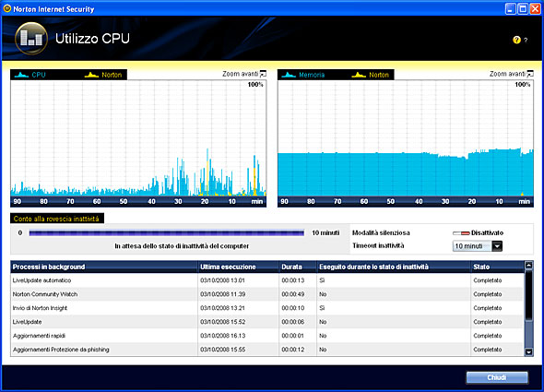Click the Utilizzo CPU bar chart logo
This screenshot has height=392, width=544.
pos(31,38)
